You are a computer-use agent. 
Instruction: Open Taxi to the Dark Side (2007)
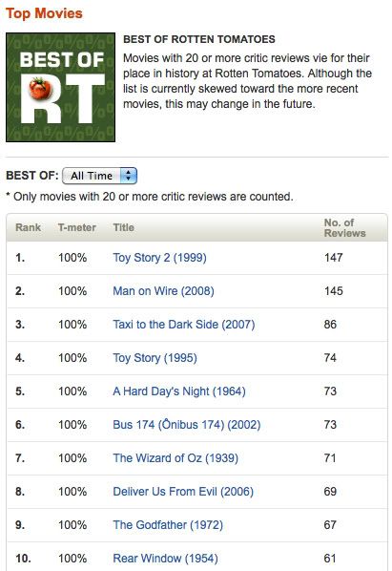184,325
